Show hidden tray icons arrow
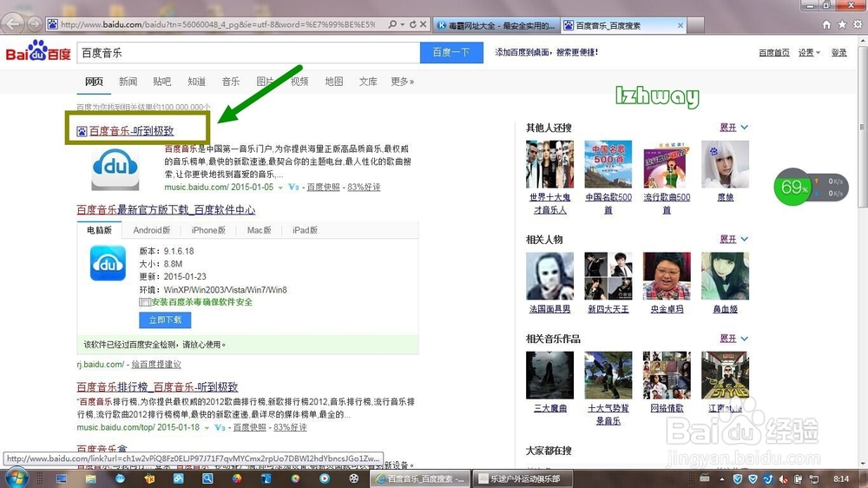The width and height of the screenshot is (868, 488). 722,478
